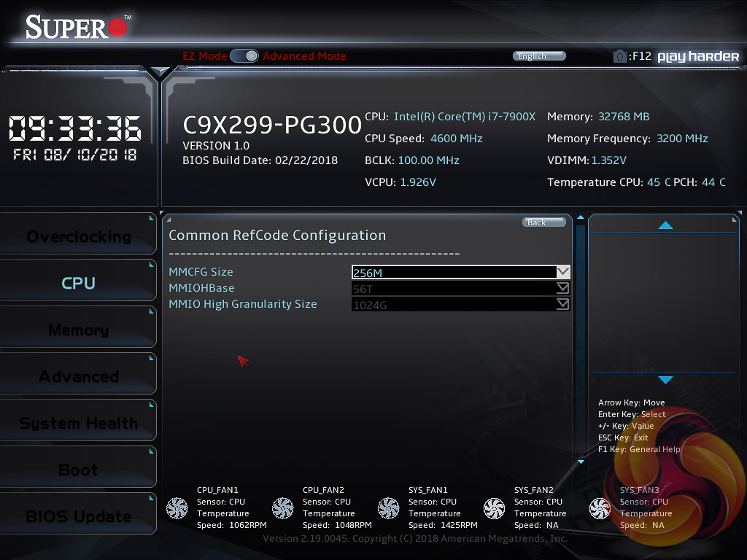Toggle the EZ Mode / Advanced Mode switch
Viewport: 747px width, 560px height.
(244, 55)
